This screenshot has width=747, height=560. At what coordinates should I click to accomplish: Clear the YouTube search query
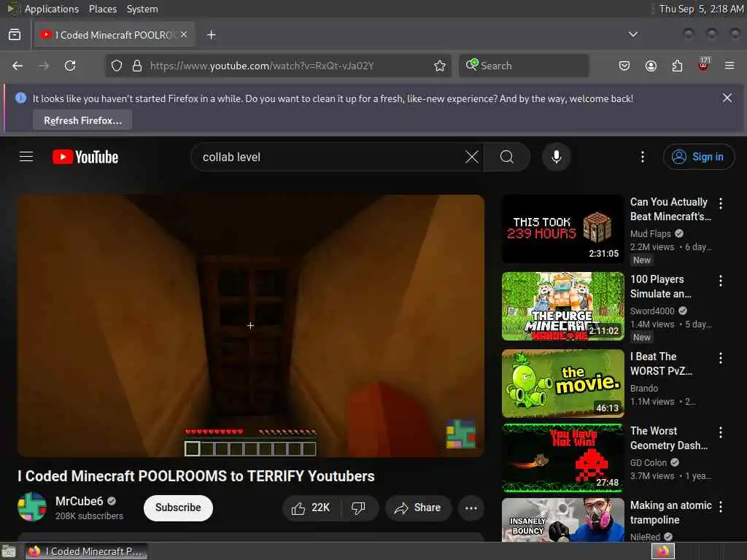coord(472,157)
